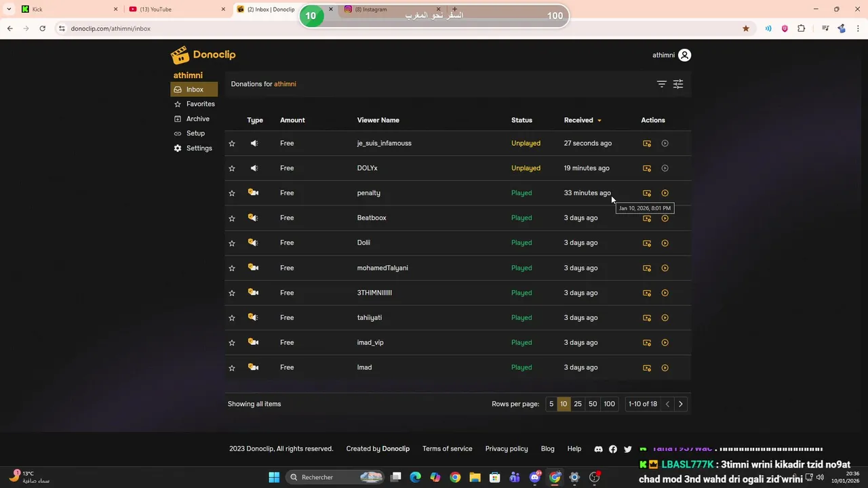Sort by the Status column header

521,120
